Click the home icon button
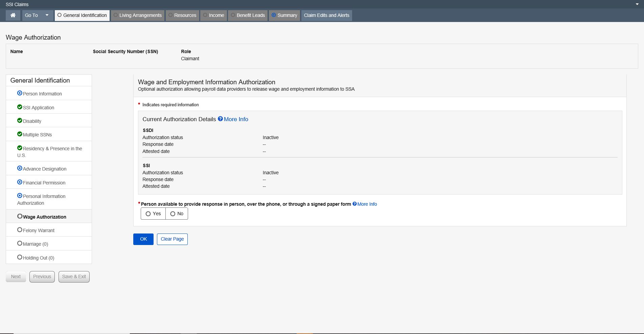Image resolution: width=644 pixels, height=334 pixels. [13, 15]
